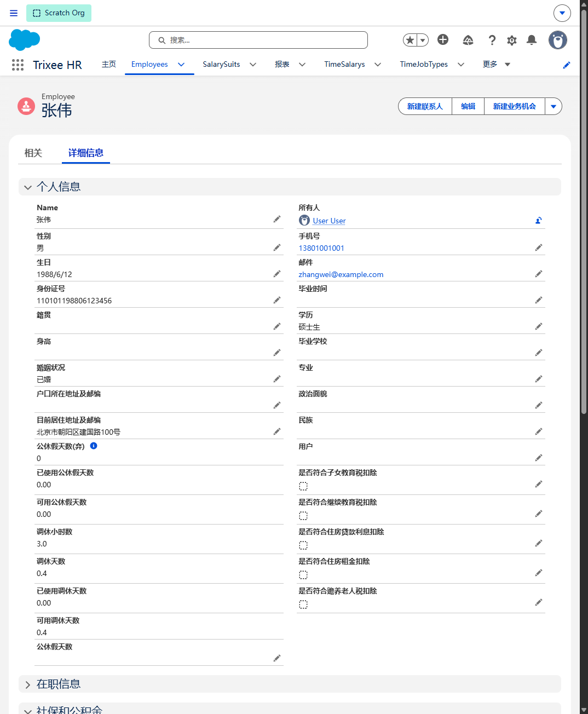Expand the 在职信息 section
The width and height of the screenshot is (588, 714).
[28, 684]
